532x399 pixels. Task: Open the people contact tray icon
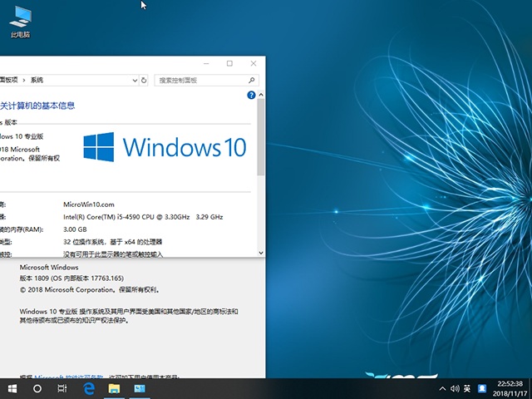point(482,388)
